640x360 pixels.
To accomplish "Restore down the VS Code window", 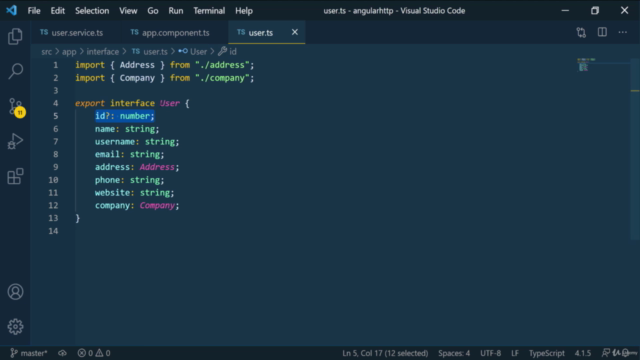I will pos(595,11).
